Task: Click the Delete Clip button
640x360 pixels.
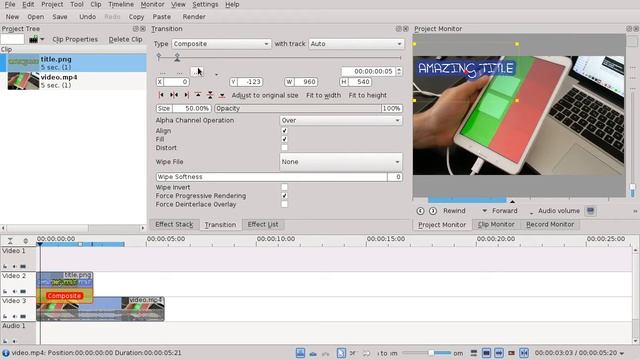Action: tap(125, 39)
